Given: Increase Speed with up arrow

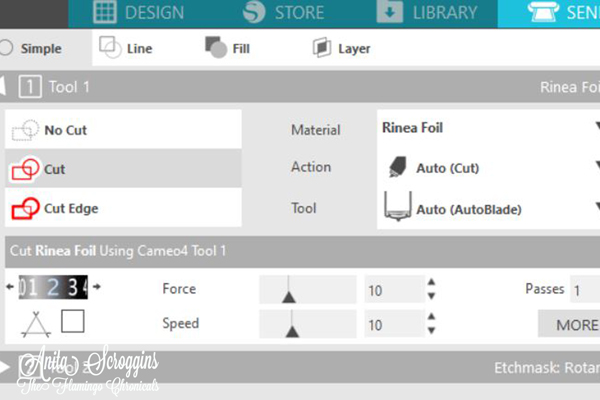Looking at the screenshot, I should tap(431, 316).
